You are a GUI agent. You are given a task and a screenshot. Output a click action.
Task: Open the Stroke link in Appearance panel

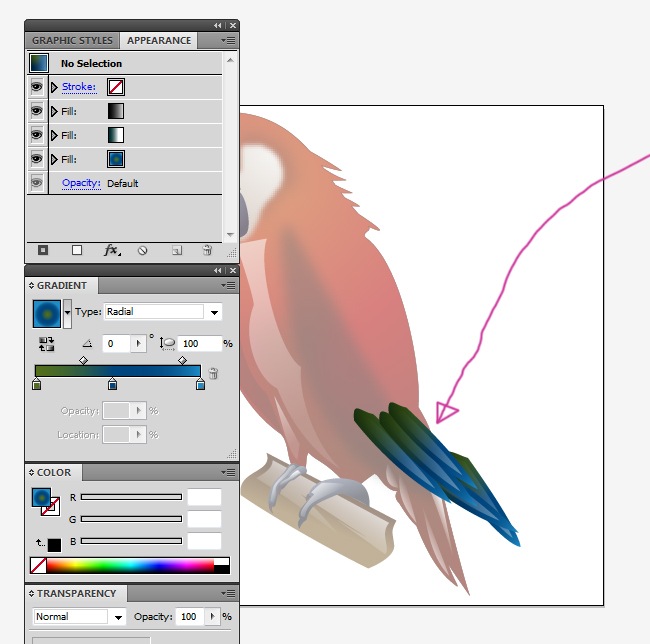pos(79,87)
